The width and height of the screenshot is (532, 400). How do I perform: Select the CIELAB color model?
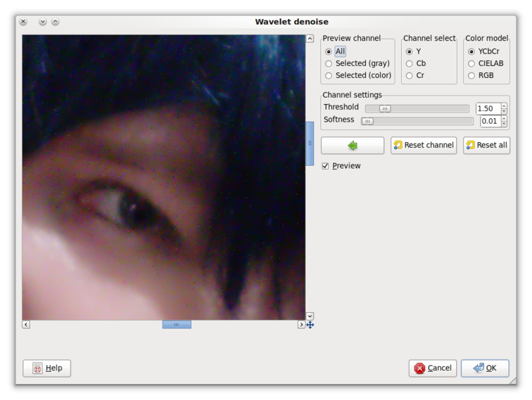(471, 63)
